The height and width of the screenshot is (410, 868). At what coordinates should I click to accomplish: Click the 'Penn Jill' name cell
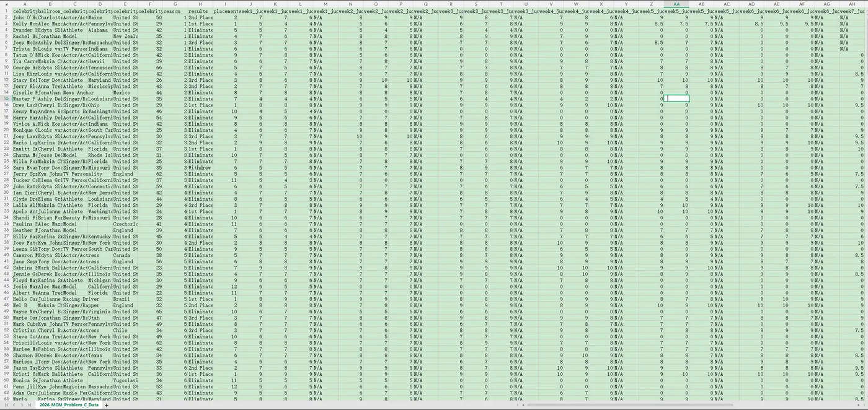point(25,386)
